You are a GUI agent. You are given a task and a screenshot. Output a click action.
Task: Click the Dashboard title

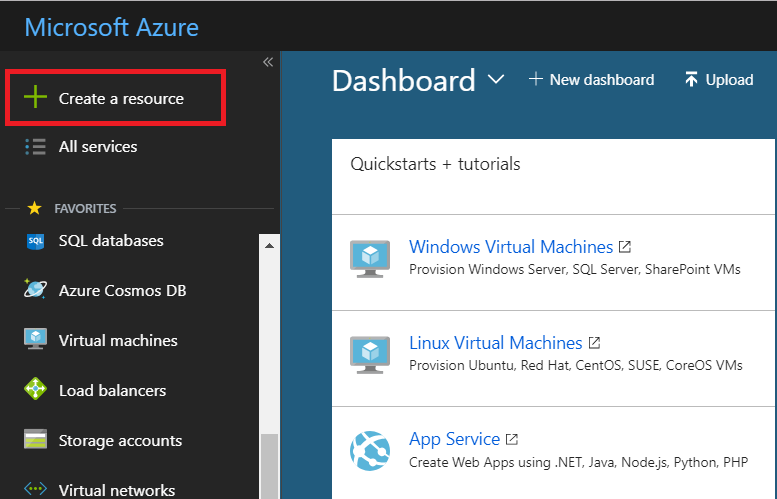click(x=403, y=80)
